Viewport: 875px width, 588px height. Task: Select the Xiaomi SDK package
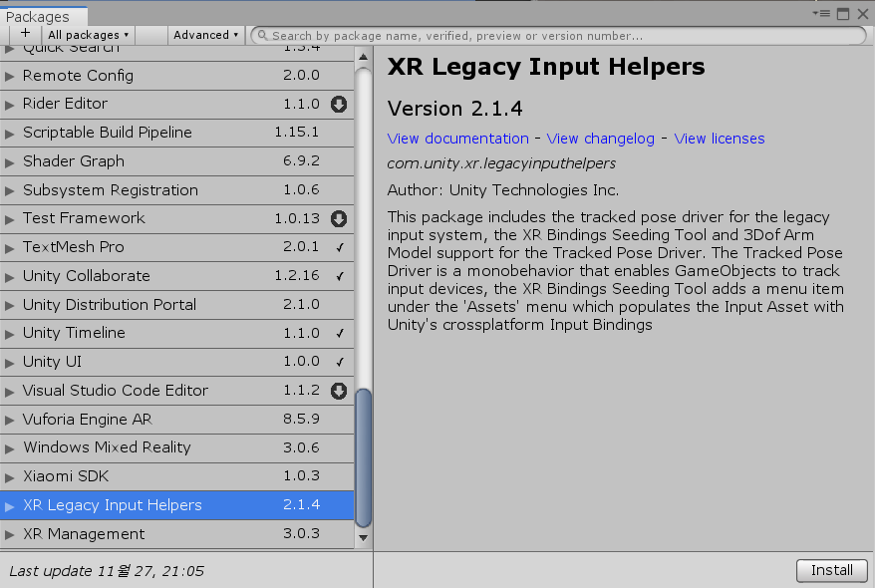177,476
